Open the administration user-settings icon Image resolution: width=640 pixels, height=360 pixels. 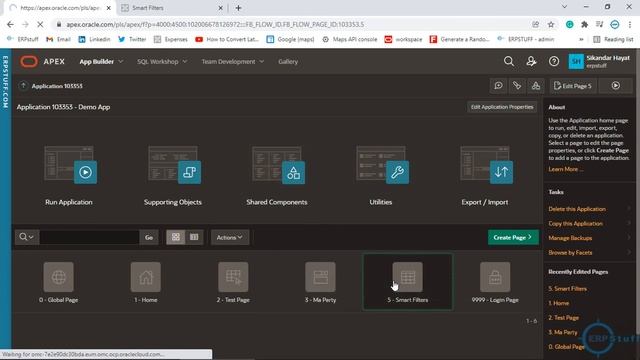coord(531,61)
